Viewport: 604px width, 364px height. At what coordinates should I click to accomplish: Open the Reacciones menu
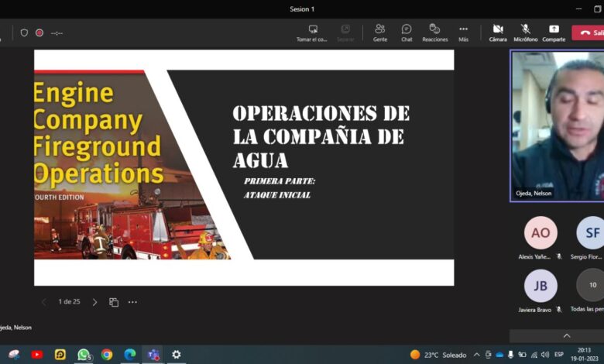(x=435, y=33)
